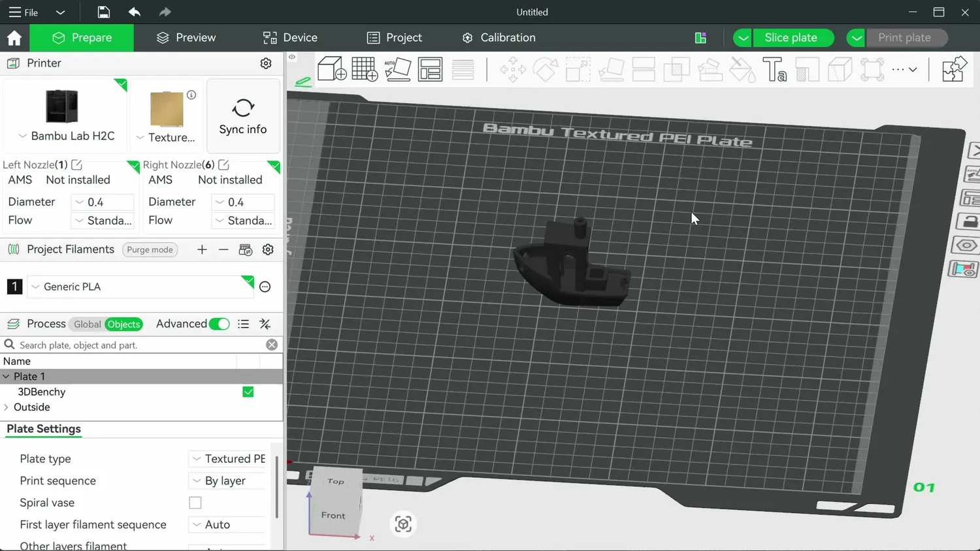This screenshot has height=551, width=980.
Task: Open the Plate type Textured PE dropdown
Action: tap(227, 459)
